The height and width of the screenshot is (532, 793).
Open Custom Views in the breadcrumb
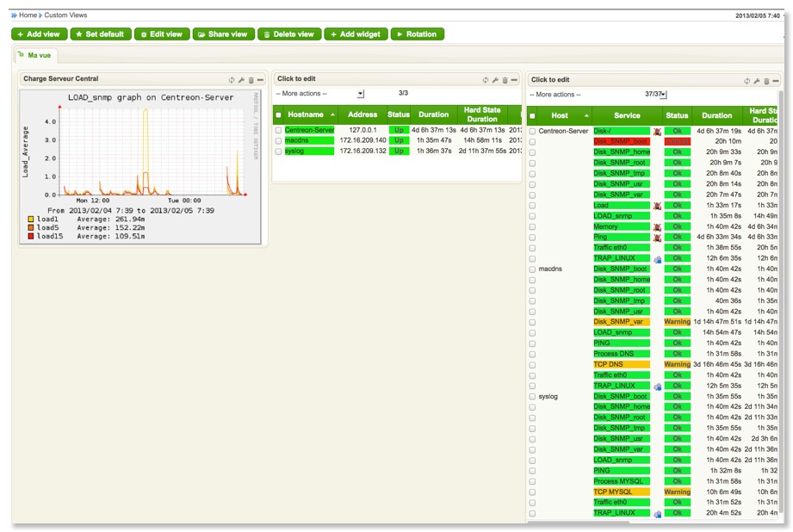point(65,14)
